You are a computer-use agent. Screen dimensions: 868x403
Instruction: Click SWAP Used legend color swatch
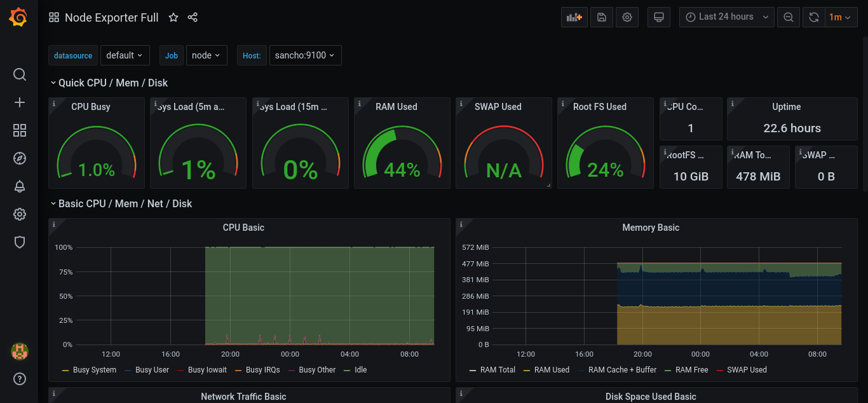[x=720, y=370]
